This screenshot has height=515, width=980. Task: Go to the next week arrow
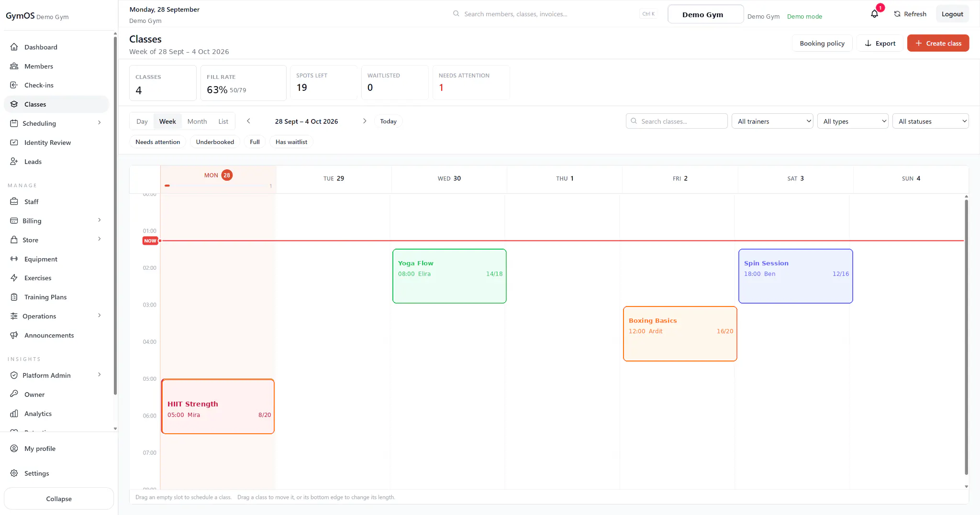click(x=365, y=121)
